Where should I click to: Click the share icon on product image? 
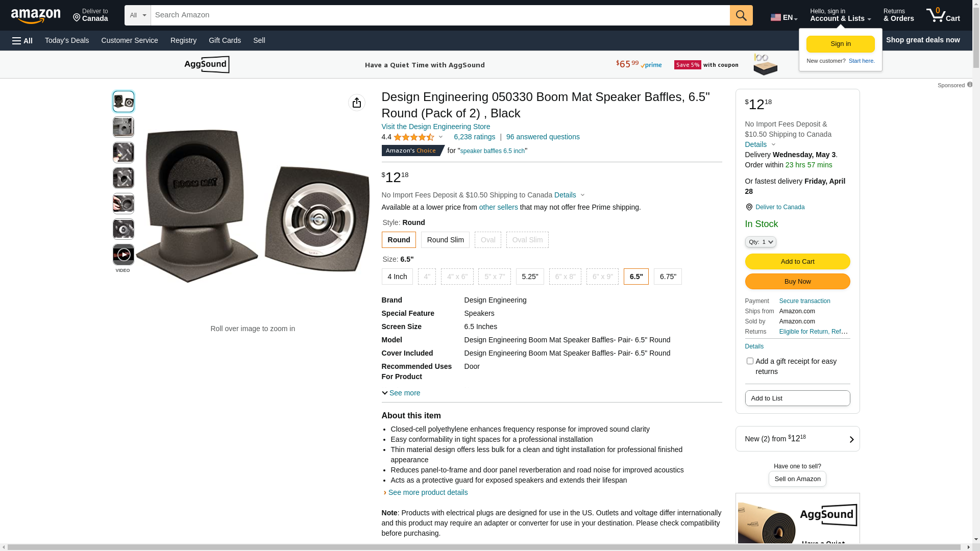click(357, 103)
